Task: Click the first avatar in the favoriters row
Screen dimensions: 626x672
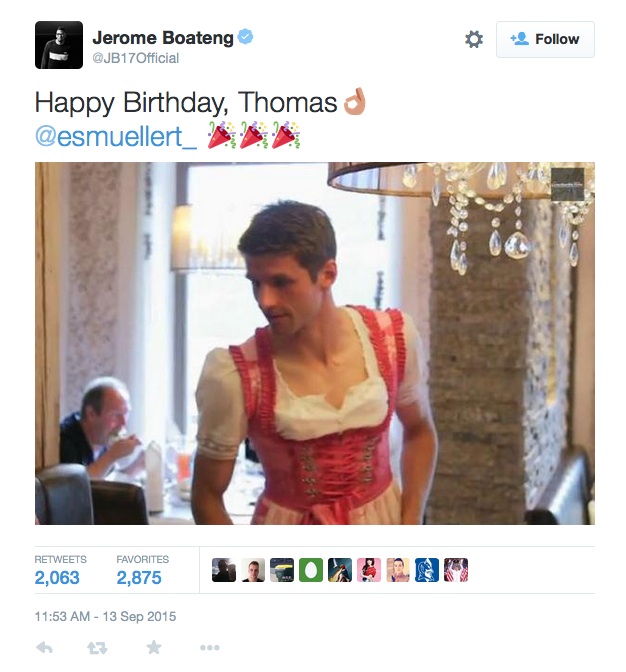Action: (x=224, y=570)
